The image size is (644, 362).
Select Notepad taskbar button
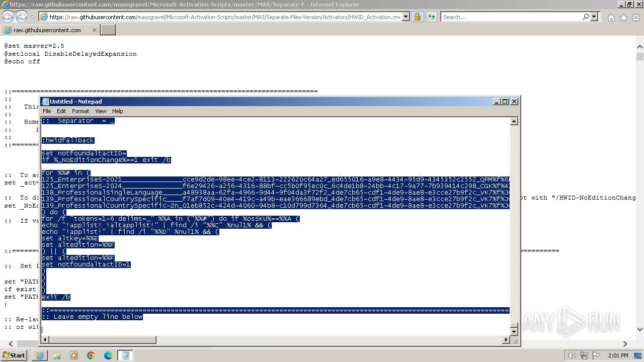tap(125, 355)
